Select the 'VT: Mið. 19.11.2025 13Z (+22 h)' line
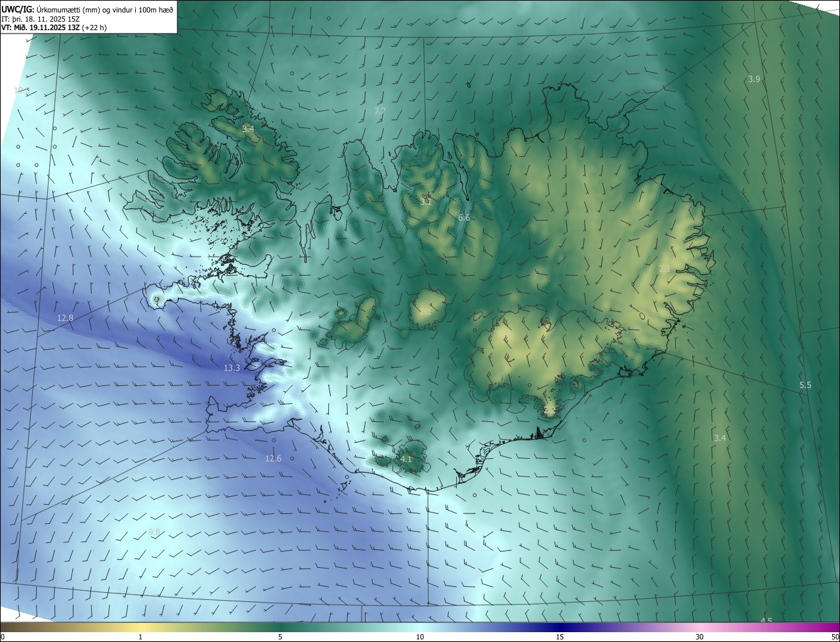The image size is (840, 642). pos(54,28)
